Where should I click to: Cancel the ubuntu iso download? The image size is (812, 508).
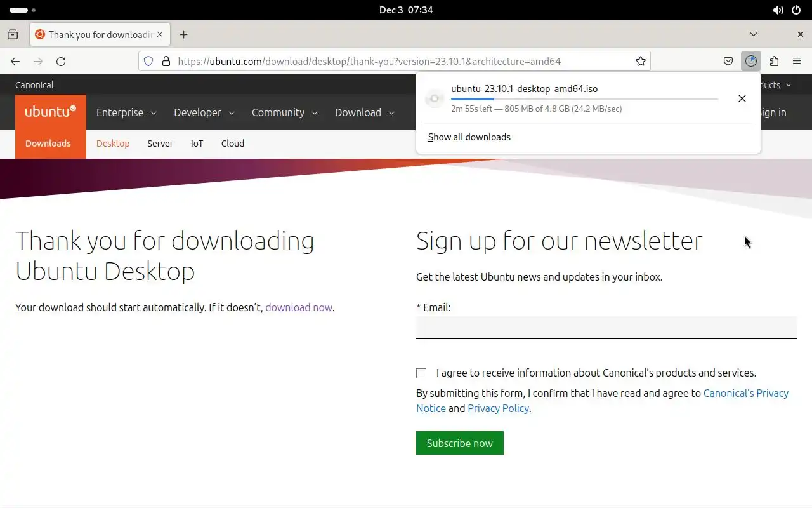[x=742, y=98]
